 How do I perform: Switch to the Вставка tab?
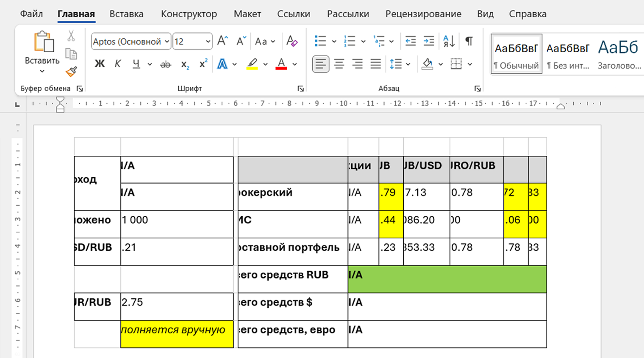tap(126, 14)
